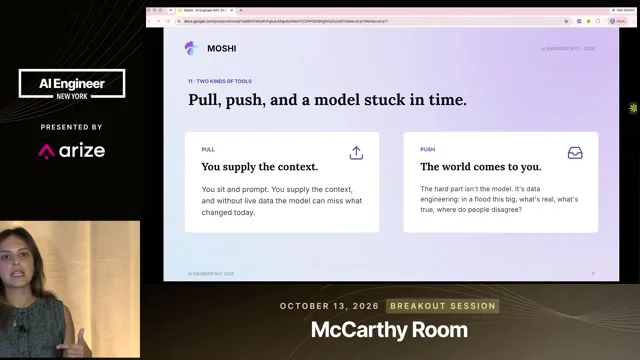Click the Ask Gemini button

pyautogui.click(x=623, y=10)
